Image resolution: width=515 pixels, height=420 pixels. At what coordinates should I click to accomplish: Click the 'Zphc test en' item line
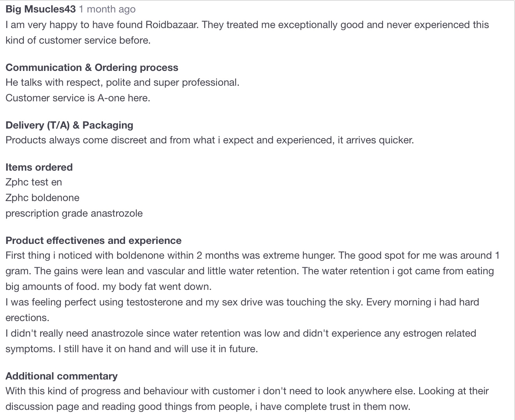[x=34, y=182]
